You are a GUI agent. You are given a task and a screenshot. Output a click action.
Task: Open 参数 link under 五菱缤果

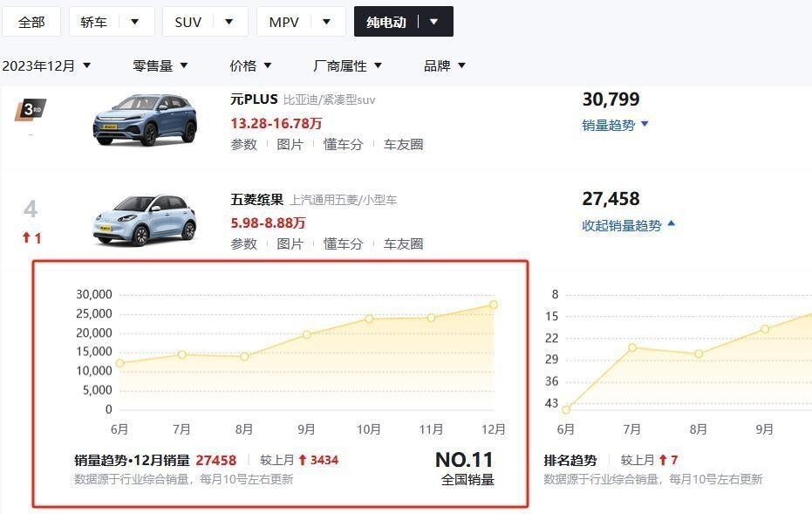pos(243,244)
